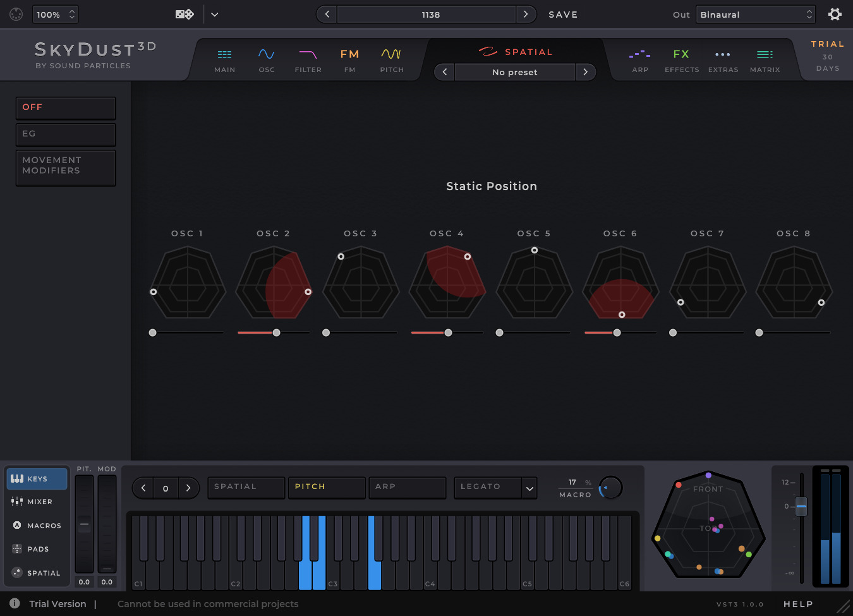Click the MIDI connector icon

pyautogui.click(x=16, y=14)
